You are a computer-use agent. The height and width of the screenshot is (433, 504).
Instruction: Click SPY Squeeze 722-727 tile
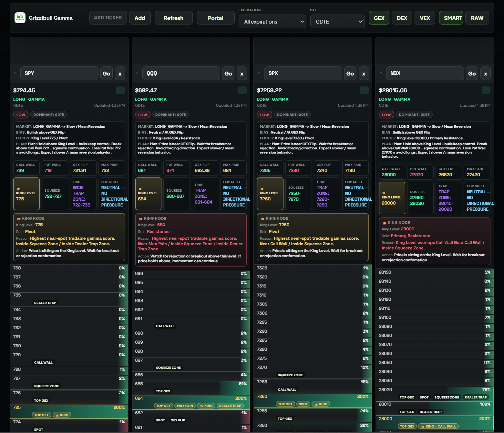pos(55,194)
